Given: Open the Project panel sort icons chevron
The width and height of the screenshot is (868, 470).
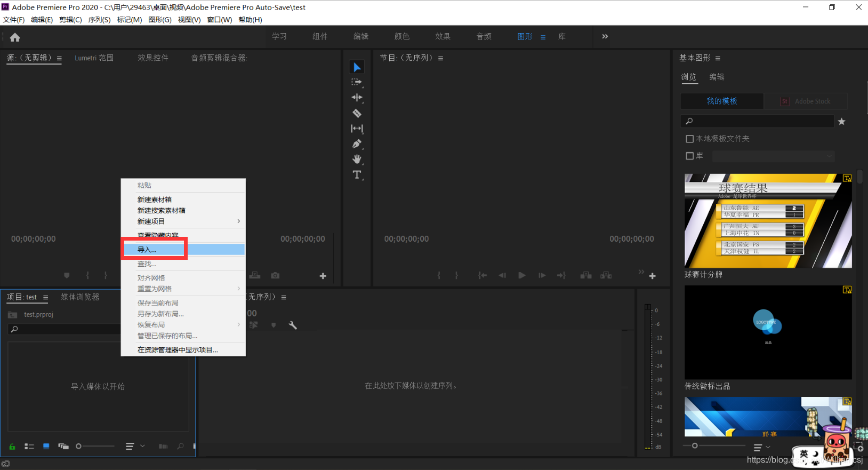Looking at the screenshot, I should click(x=142, y=446).
